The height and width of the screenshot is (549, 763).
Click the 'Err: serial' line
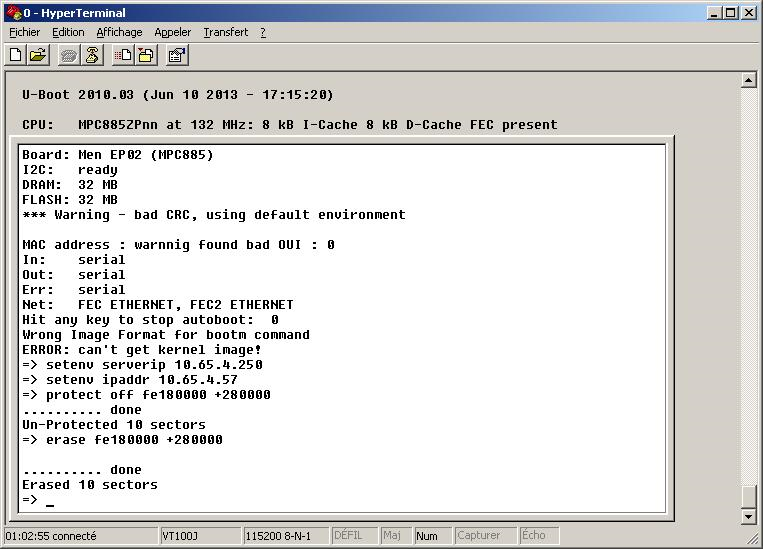click(74, 290)
